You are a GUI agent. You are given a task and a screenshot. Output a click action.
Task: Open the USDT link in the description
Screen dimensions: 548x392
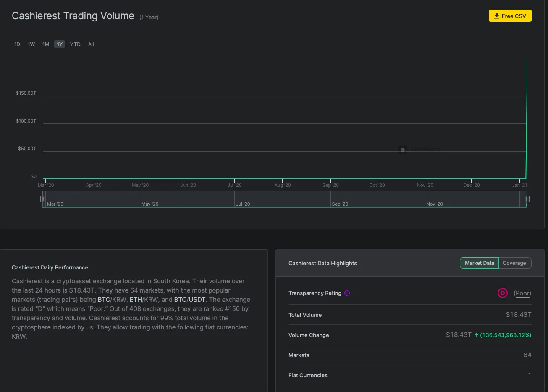click(197, 300)
